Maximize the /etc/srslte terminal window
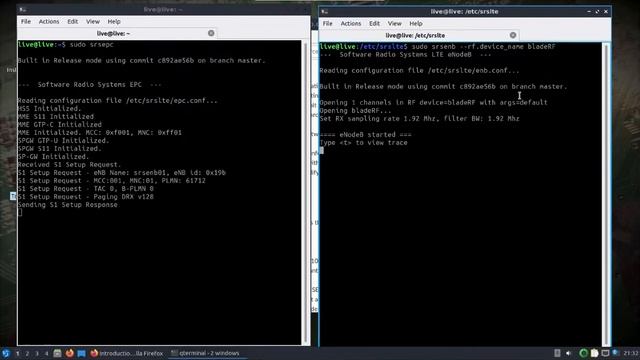 coord(597,12)
